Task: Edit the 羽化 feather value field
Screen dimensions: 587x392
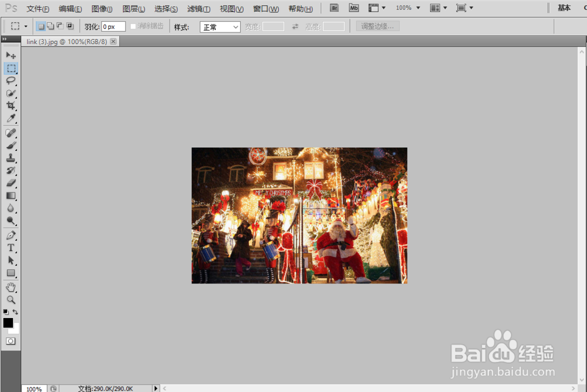Action: pyautogui.click(x=113, y=26)
